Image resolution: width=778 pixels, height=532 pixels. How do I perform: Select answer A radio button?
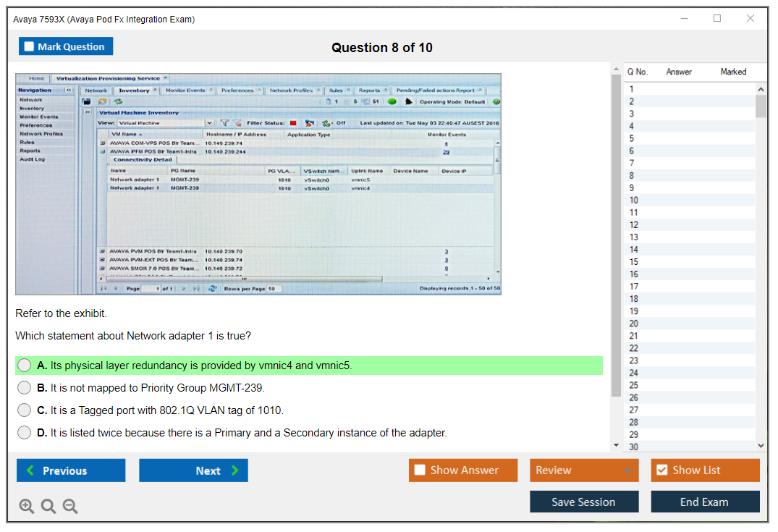click(25, 366)
